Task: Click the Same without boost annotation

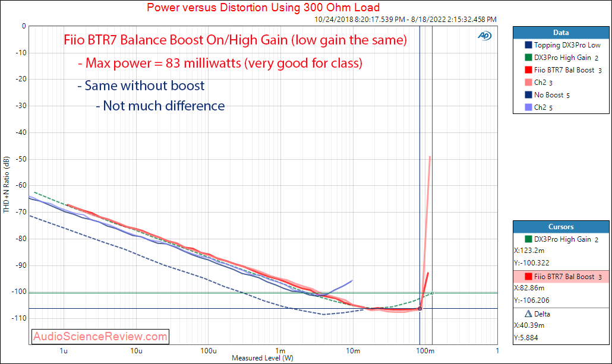Action: click(141, 86)
